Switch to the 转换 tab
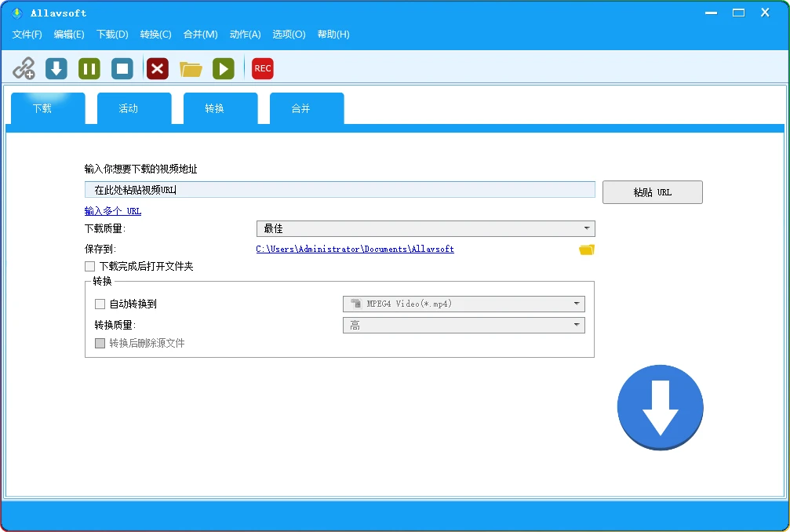 coord(220,108)
